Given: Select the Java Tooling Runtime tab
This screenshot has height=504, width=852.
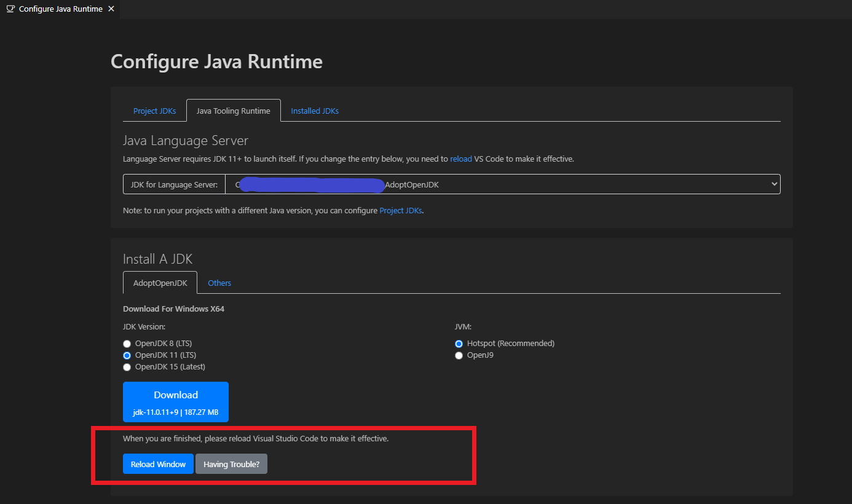Looking at the screenshot, I should tap(233, 111).
